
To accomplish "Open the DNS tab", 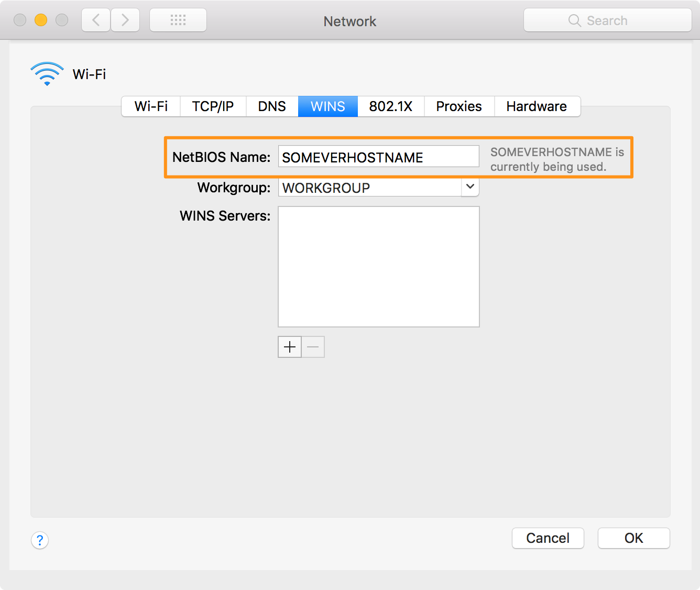I will pyautogui.click(x=272, y=106).
